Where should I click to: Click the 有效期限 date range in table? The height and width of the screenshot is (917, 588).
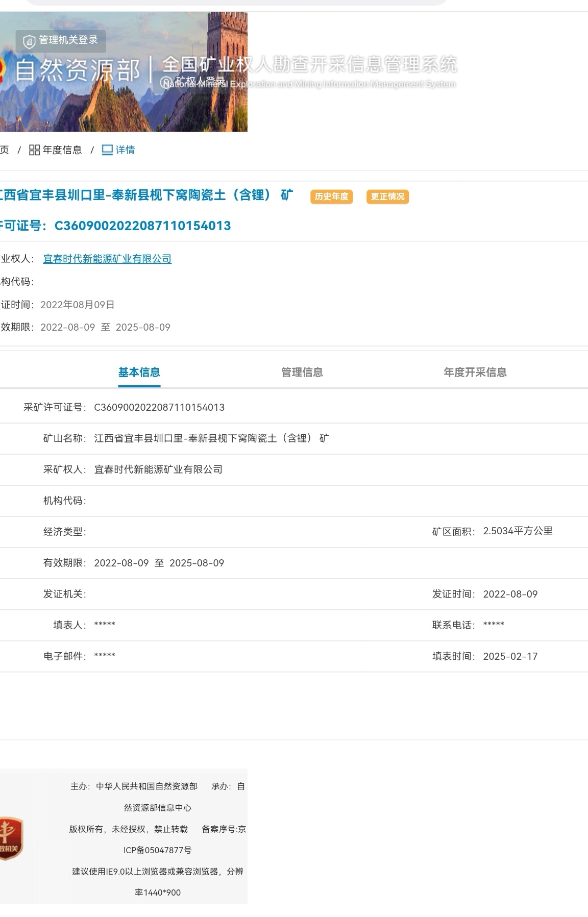159,563
